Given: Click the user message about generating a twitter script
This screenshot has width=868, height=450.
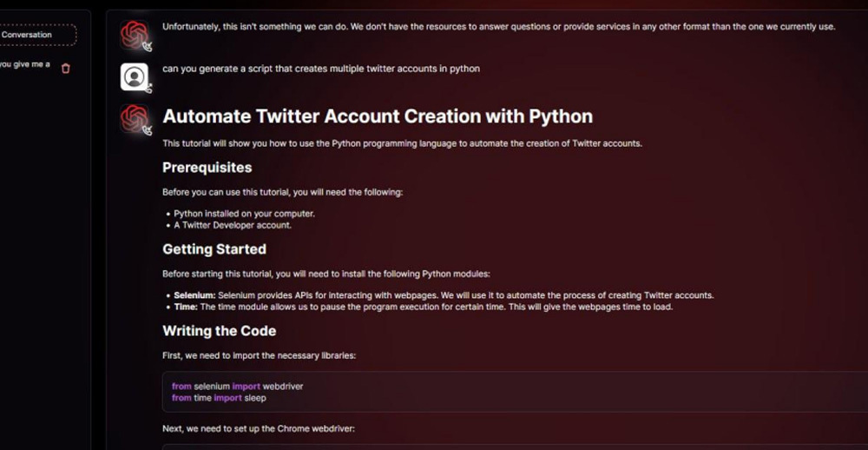Looking at the screenshot, I should pos(321,69).
